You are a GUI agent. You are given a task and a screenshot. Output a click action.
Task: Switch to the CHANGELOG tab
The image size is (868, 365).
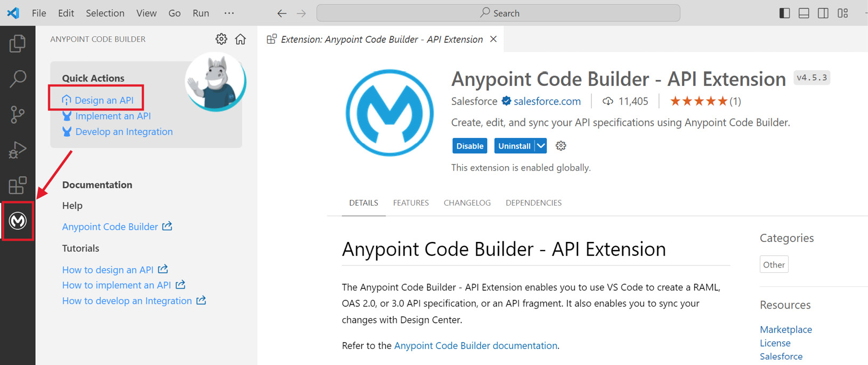467,203
